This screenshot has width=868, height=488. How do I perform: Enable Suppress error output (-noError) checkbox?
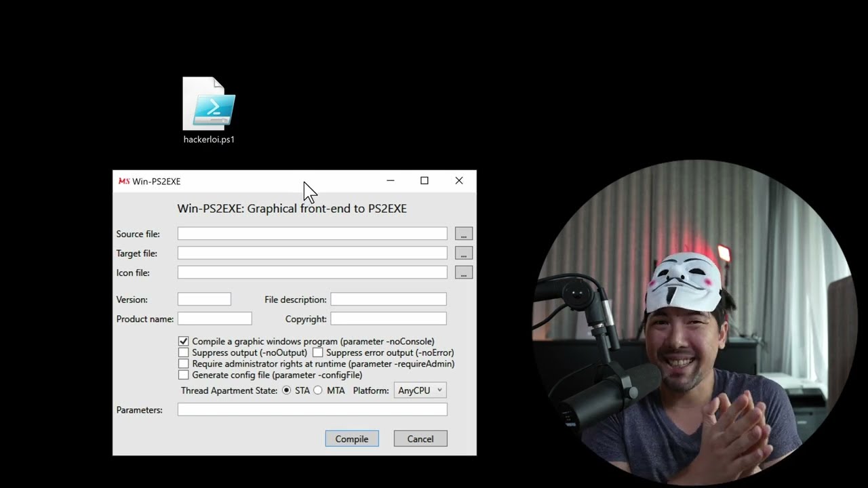pyautogui.click(x=317, y=352)
